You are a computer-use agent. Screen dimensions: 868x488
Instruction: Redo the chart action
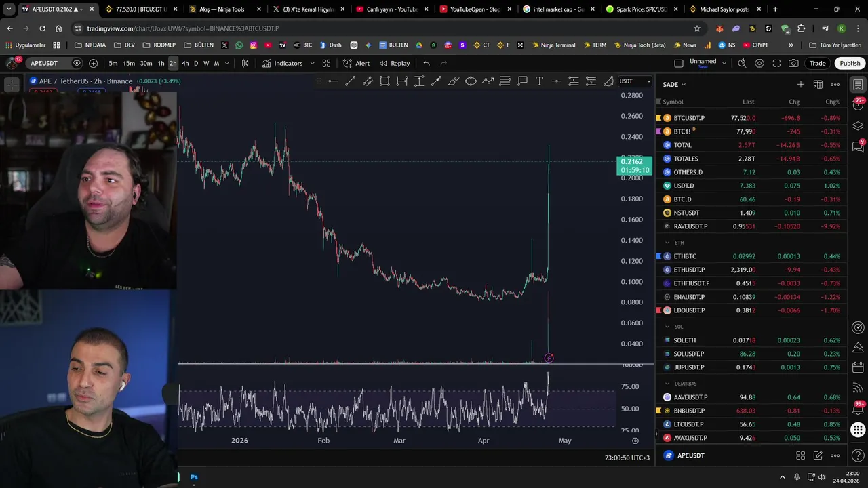point(443,63)
